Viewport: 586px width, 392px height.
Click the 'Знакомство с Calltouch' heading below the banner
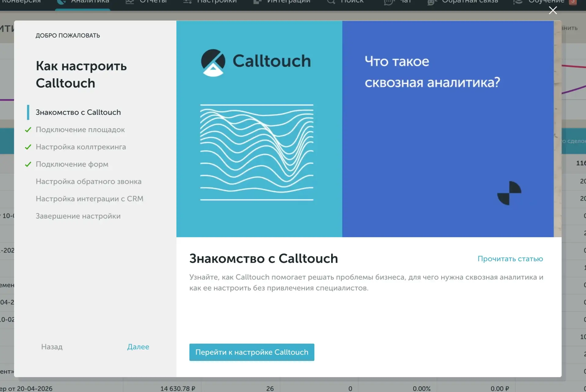coord(263,259)
